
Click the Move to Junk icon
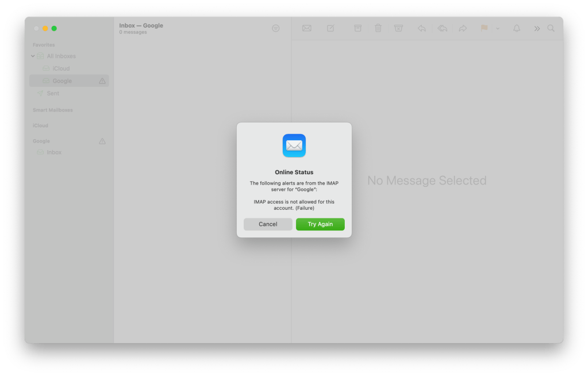398,28
